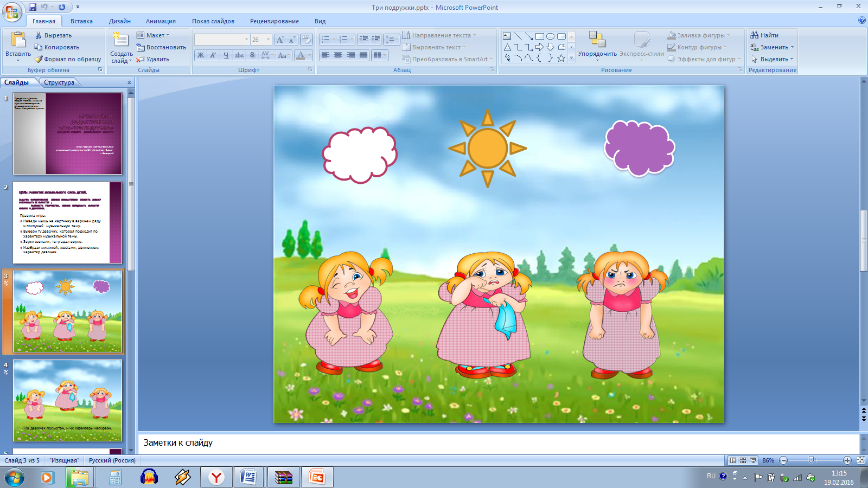The height and width of the screenshot is (488, 868).
Task: Toggle text shadow
Action: tap(252, 55)
